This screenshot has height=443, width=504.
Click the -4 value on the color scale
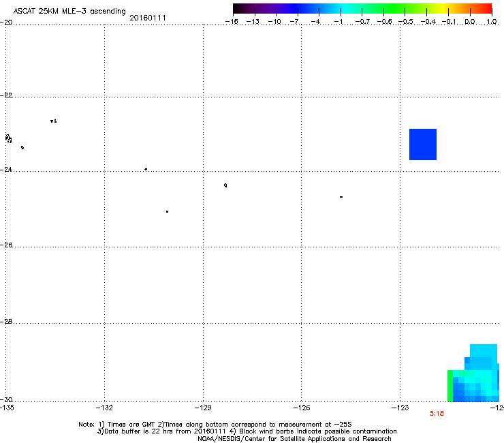(x=316, y=22)
